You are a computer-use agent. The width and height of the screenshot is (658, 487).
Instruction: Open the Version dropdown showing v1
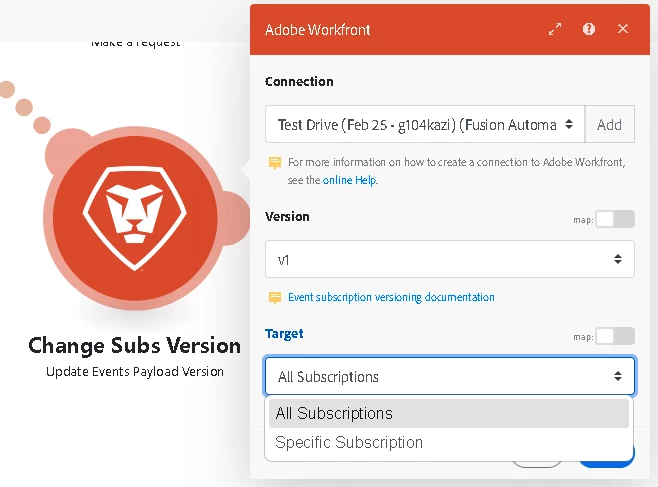click(x=449, y=259)
